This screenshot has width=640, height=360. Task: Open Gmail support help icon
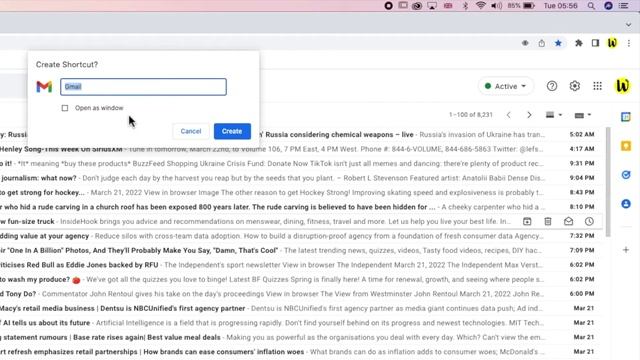tap(552, 86)
